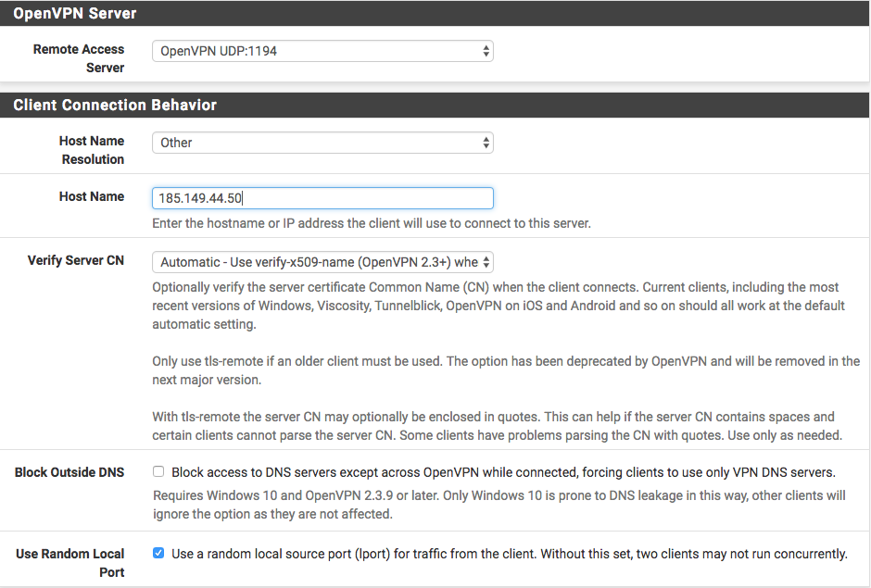Click the Verify Server CN field label
Viewport: 871px width, 588px height.
click(x=76, y=260)
